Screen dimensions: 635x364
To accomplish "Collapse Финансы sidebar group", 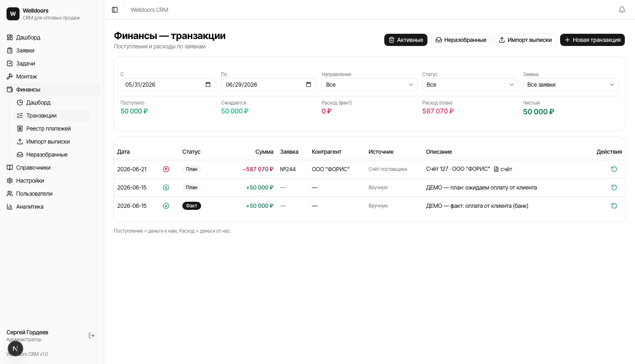I will [52, 89].
